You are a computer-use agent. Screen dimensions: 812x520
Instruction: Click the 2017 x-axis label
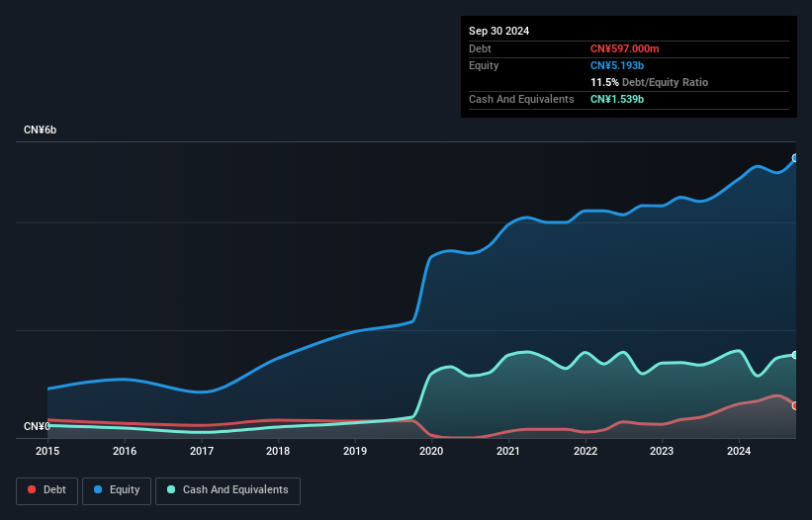click(x=202, y=451)
